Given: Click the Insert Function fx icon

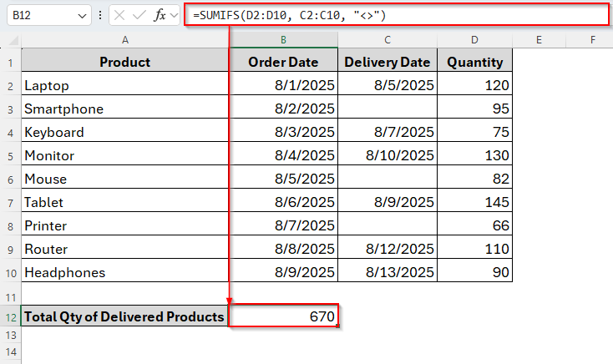Looking at the screenshot, I should click(x=160, y=16).
